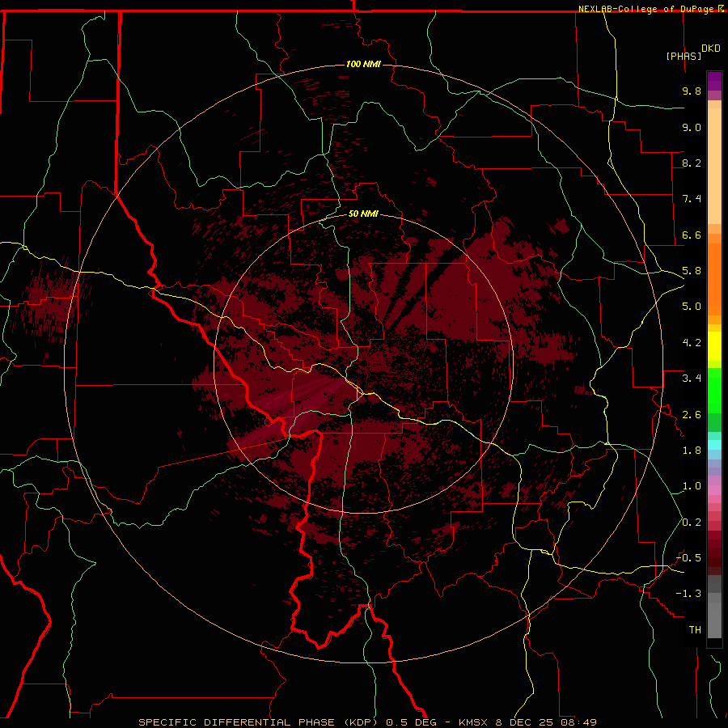The width and height of the screenshot is (728, 728).
Task: Click the 9.8 scale value
Action: [x=692, y=91]
